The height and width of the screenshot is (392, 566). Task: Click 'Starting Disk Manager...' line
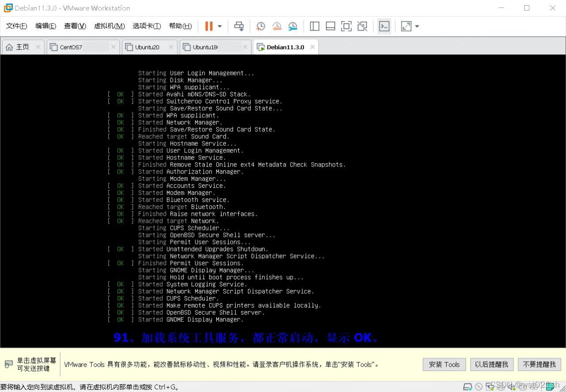180,80
